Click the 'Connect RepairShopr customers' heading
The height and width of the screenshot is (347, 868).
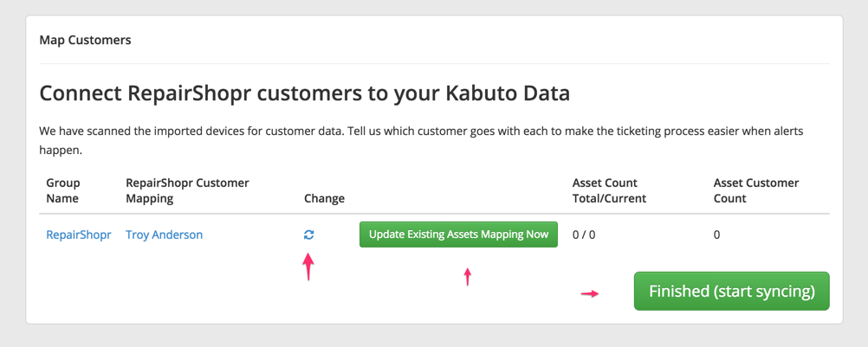[x=304, y=94]
